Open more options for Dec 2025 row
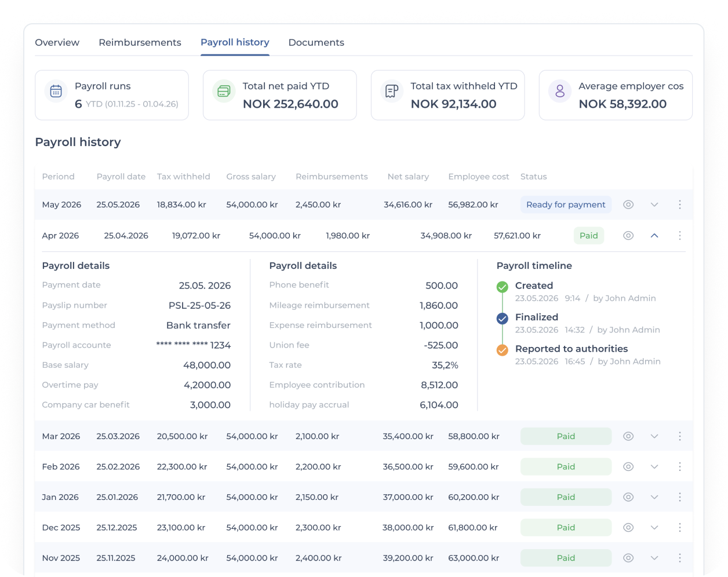This screenshot has height=577, width=728. 680,528
